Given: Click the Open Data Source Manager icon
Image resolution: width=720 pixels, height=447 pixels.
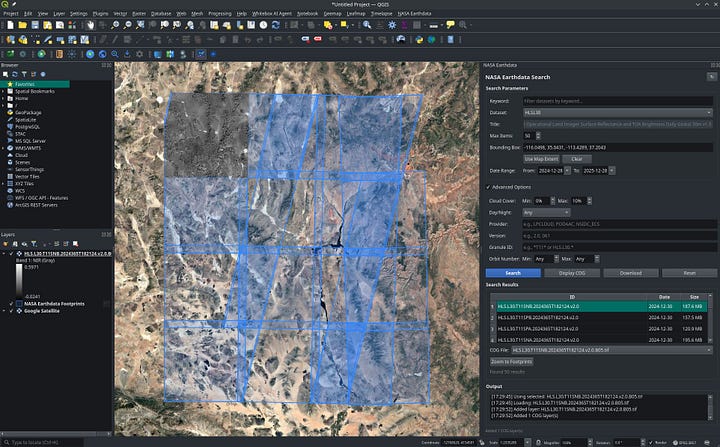Looking at the screenshot, I should 10,40.
